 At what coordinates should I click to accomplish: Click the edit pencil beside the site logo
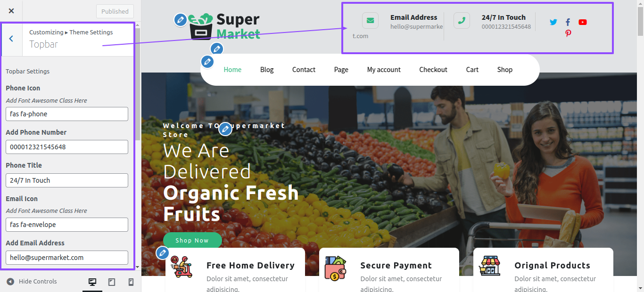click(180, 20)
